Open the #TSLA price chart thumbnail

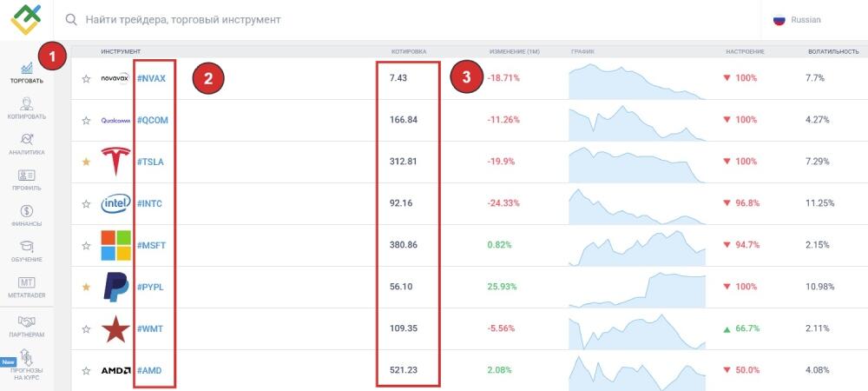637,164
